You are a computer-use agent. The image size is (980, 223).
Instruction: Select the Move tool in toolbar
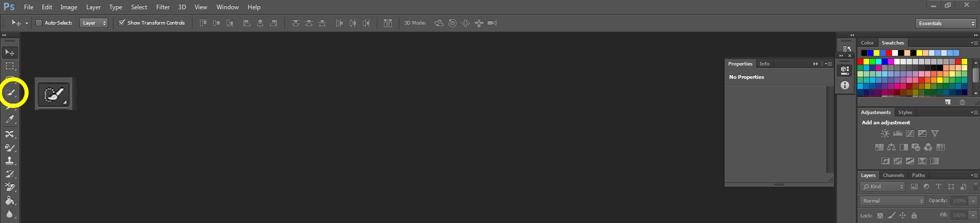[10, 53]
